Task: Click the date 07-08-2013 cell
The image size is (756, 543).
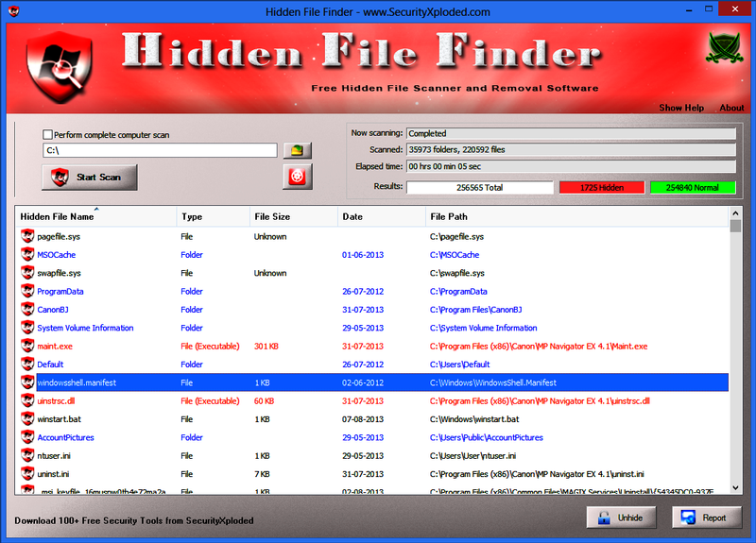Action: (363, 419)
